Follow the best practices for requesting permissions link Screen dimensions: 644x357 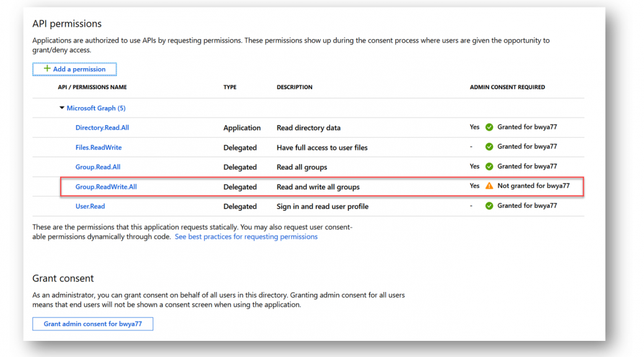246,237
